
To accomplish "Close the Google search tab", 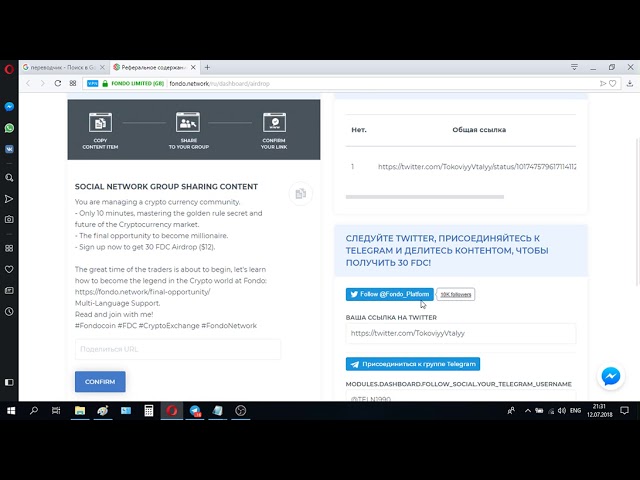I will point(102,67).
